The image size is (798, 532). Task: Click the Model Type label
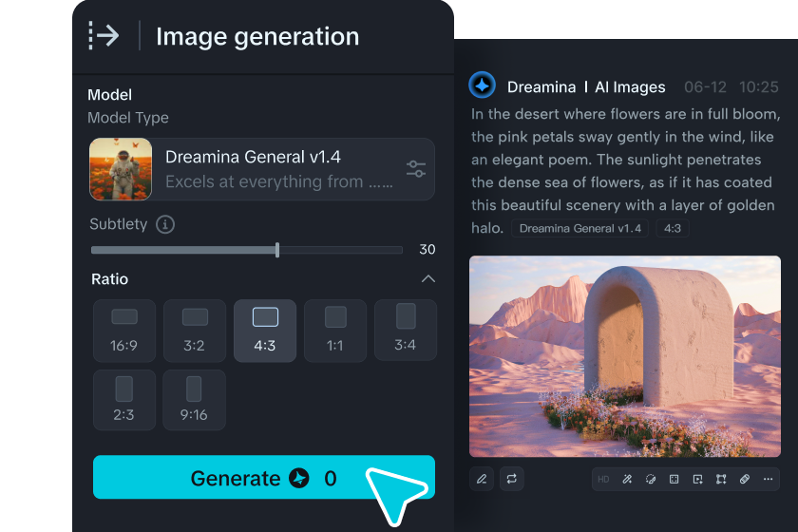click(128, 118)
